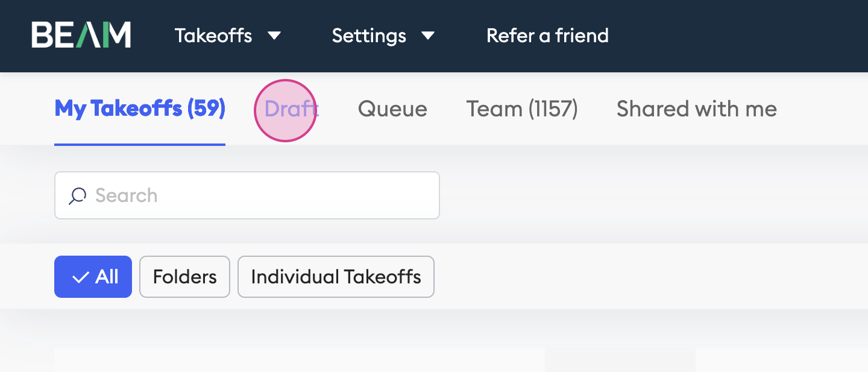
Task: Click the magnifying glass search icon
Action: click(77, 195)
